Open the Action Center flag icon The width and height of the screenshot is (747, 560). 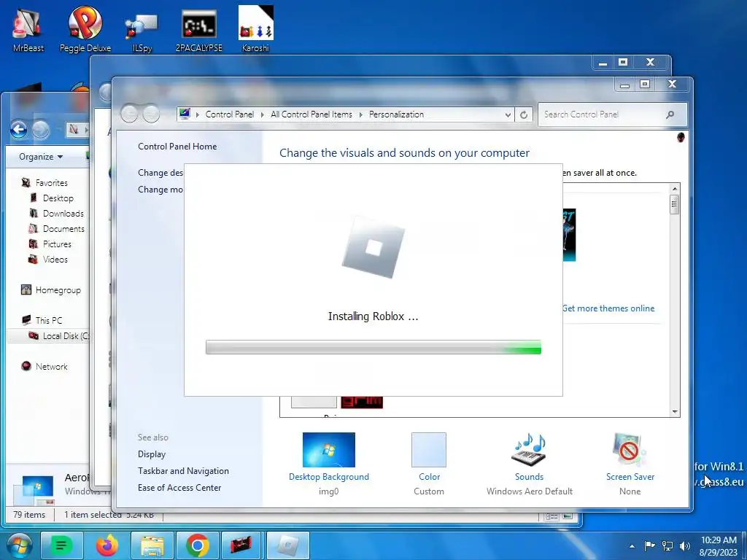649,545
